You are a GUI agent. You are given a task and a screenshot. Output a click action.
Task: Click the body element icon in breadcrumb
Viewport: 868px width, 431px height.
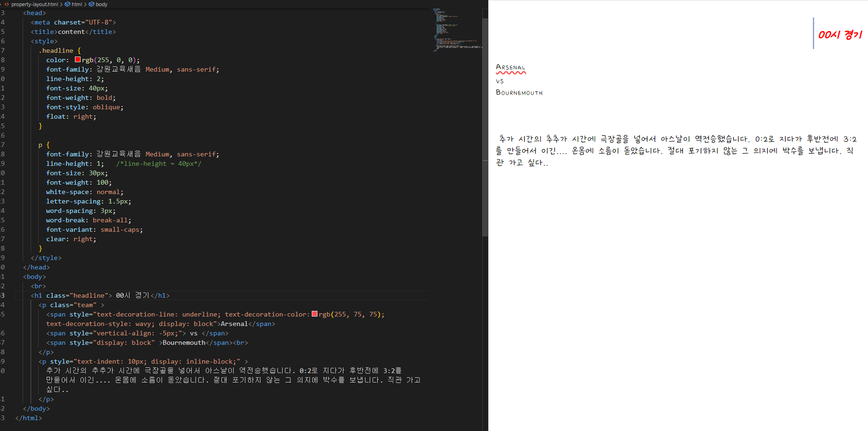click(91, 4)
